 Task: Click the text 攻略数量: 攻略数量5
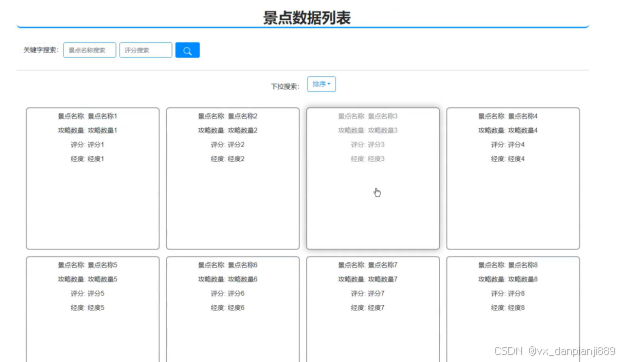(x=88, y=279)
